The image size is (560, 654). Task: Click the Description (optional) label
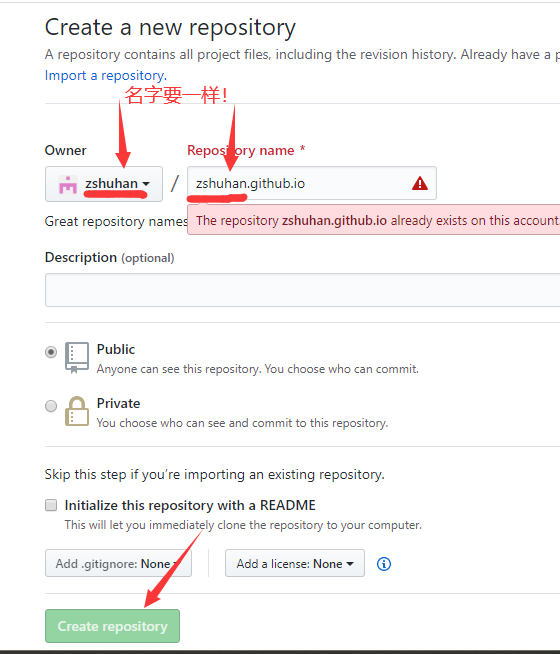coord(109,257)
